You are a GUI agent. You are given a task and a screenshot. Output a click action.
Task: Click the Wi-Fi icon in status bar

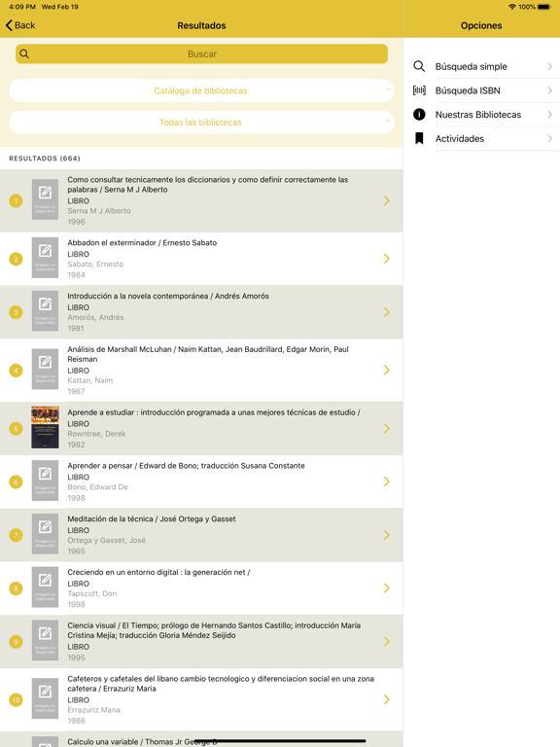(512, 7)
